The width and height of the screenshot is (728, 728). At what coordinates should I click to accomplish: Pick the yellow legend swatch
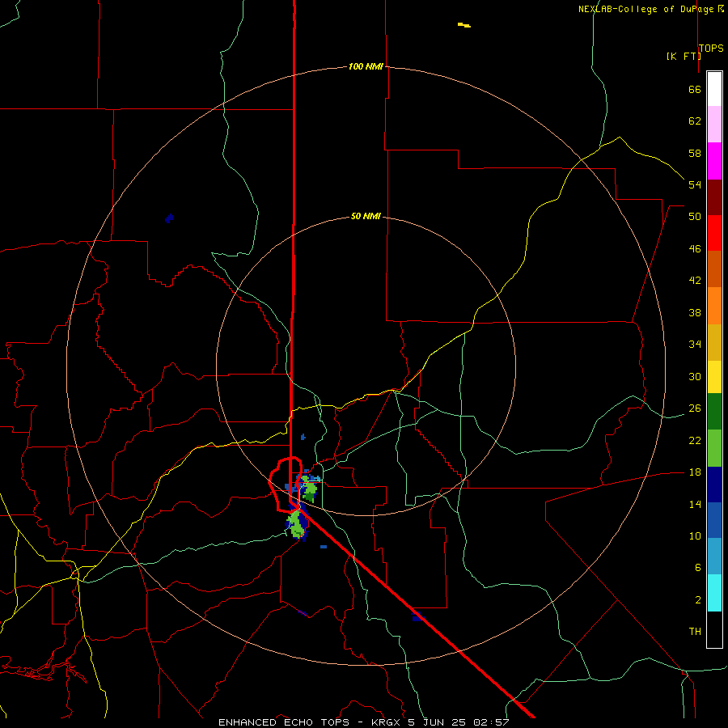point(714,377)
